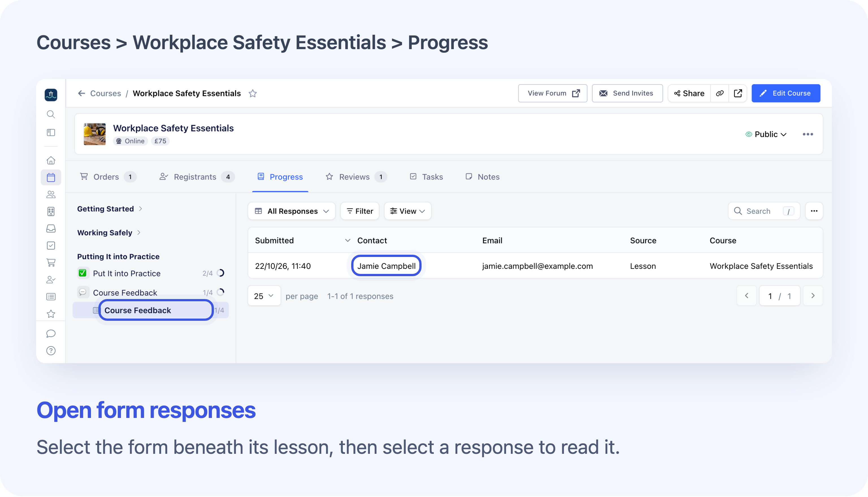Screen dimensions: 868x497
Task: Copy the course link with the chain icon
Action: pos(719,93)
